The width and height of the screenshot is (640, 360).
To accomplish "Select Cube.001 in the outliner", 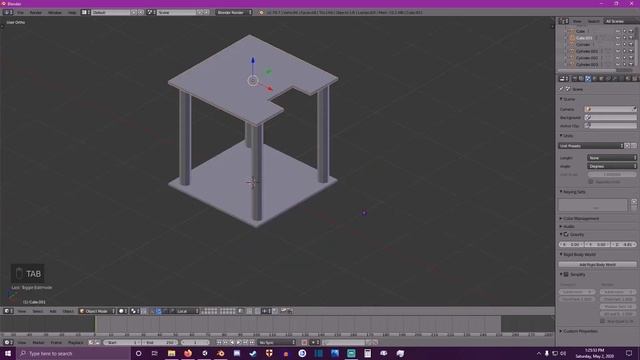I will pyautogui.click(x=584, y=38).
